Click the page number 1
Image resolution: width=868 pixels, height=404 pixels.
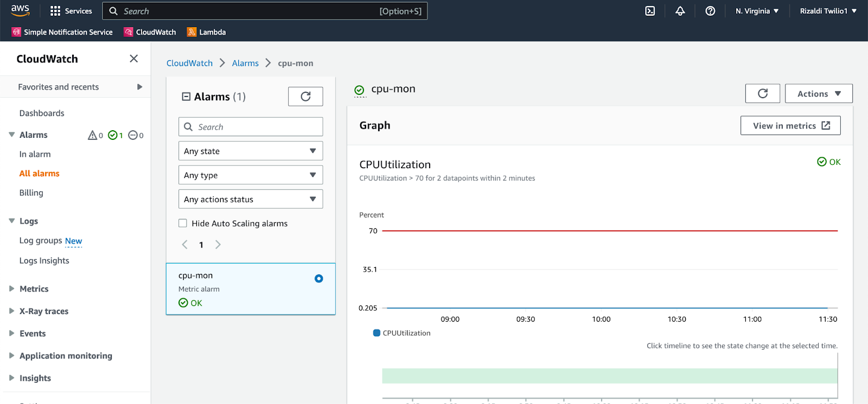point(201,245)
